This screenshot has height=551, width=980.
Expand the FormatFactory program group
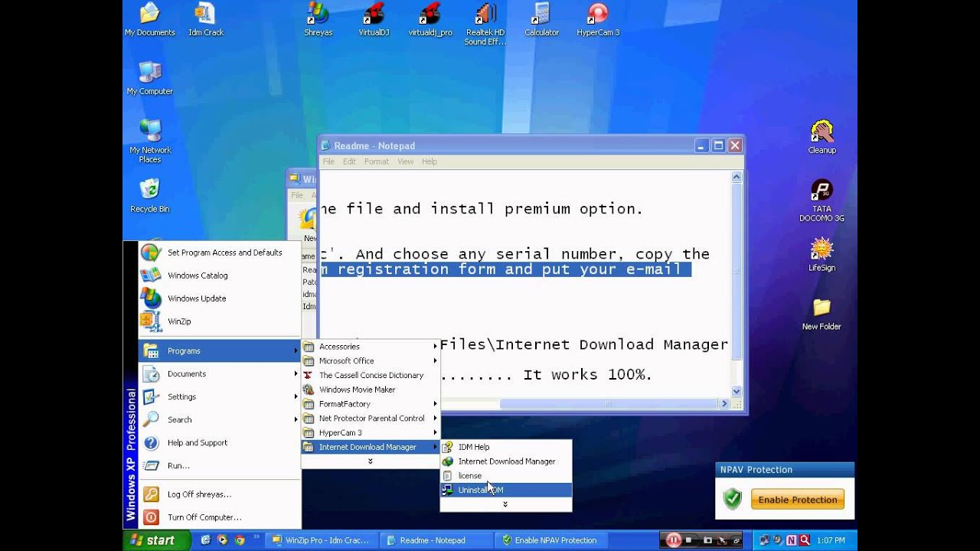[x=371, y=404]
